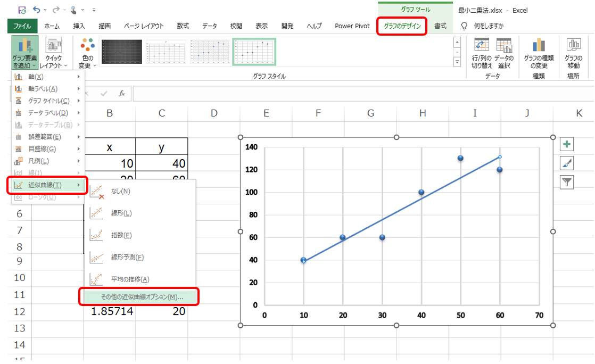The height and width of the screenshot is (364, 595).
Task: Click the fx insert function button
Action: click(x=122, y=93)
